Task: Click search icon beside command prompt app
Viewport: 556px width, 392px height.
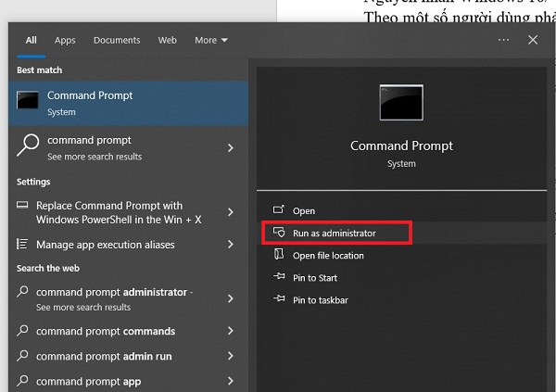Action: click(22, 380)
